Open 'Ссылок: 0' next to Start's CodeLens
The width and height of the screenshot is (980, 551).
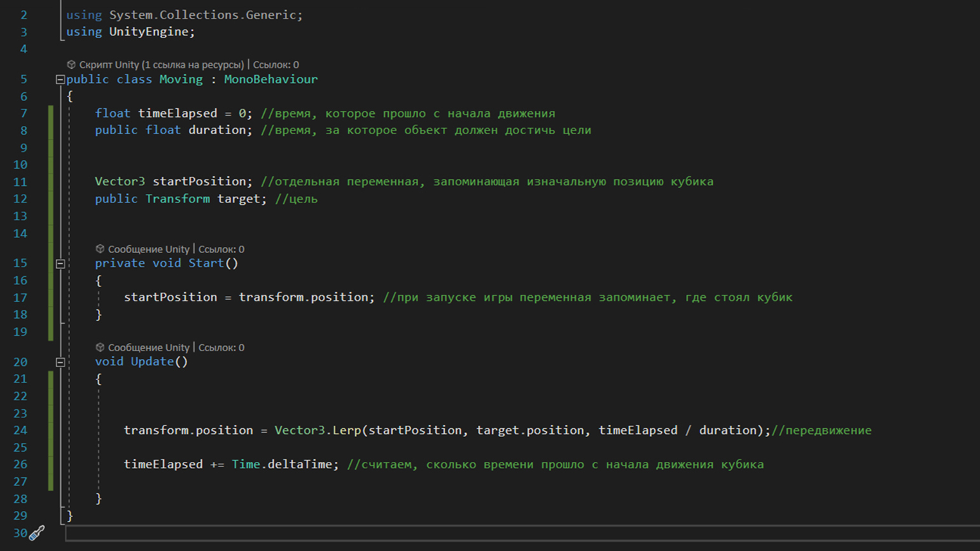[x=221, y=249]
